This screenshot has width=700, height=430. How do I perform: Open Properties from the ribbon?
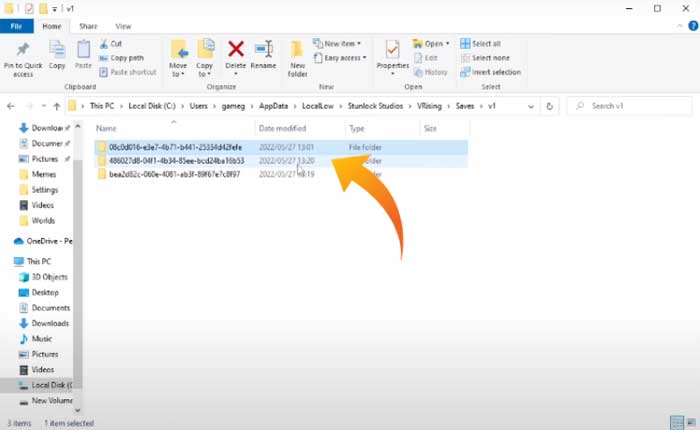click(x=392, y=56)
